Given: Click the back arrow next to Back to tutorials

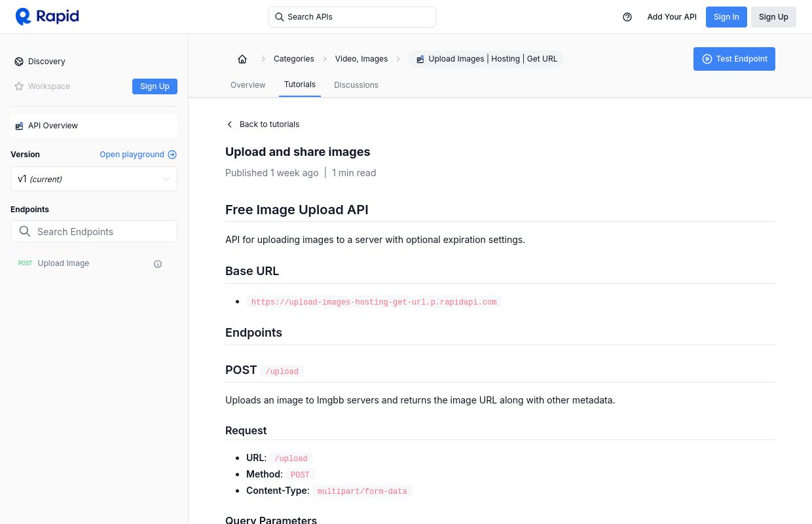Looking at the screenshot, I should click(x=229, y=124).
